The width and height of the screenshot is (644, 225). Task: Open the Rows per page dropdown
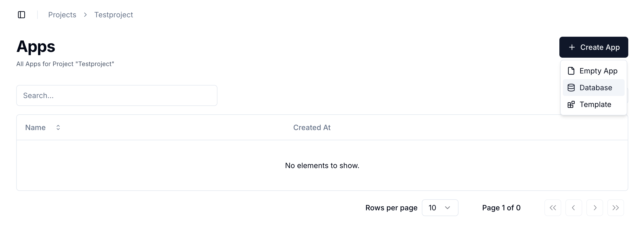[x=440, y=208]
